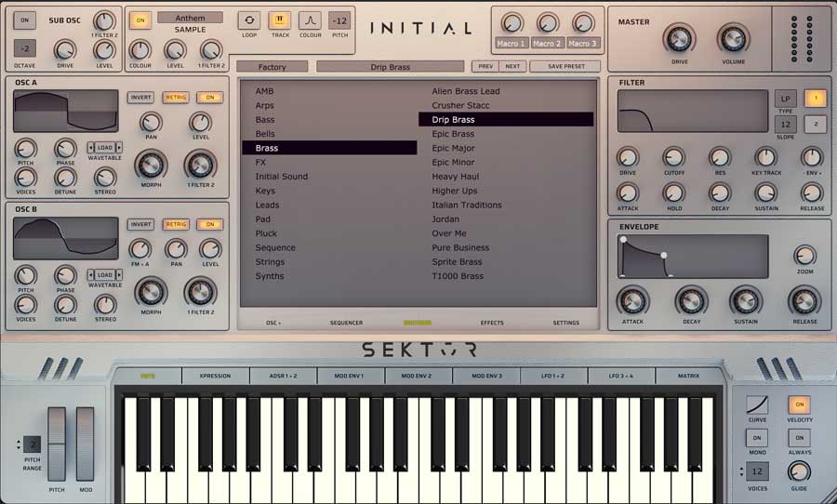The image size is (837, 504).
Task: Open the Sub Osc Octave -2 selector
Action: [x=24, y=48]
